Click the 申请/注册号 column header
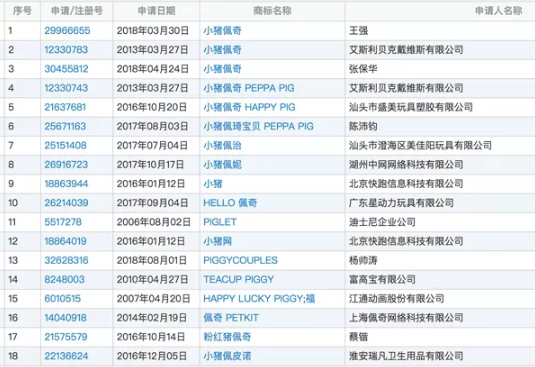 [x=77, y=11]
